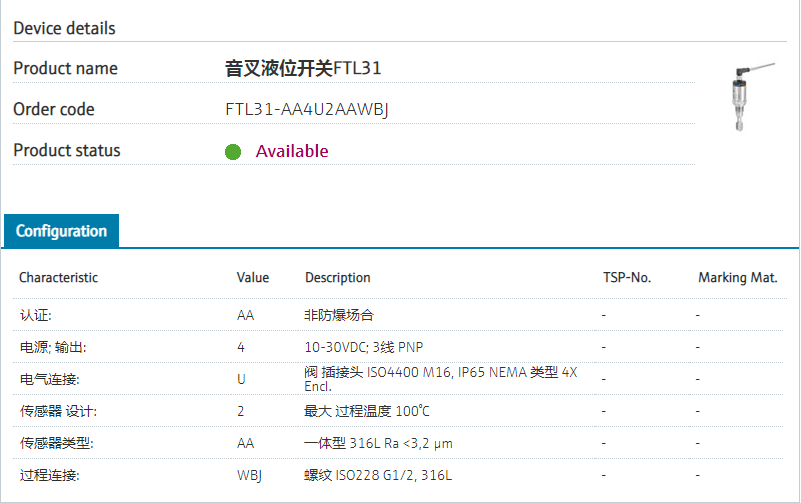Viewport: 801px width, 503px height.
Task: Click the Value column header
Action: (253, 277)
